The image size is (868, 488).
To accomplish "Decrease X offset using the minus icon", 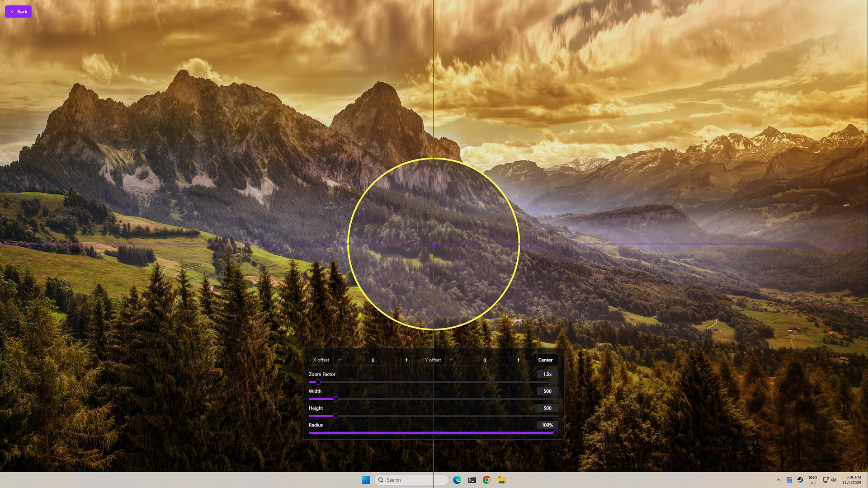I will (340, 360).
